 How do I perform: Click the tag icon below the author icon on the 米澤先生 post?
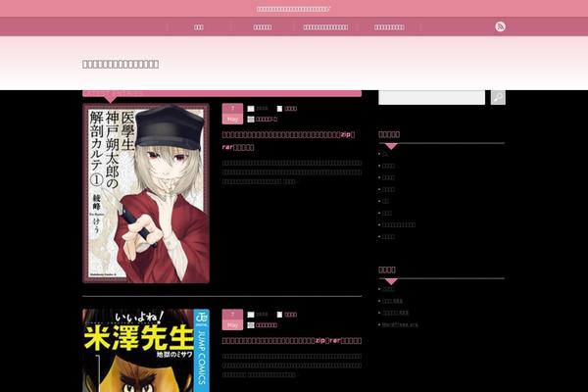[x=251, y=324]
